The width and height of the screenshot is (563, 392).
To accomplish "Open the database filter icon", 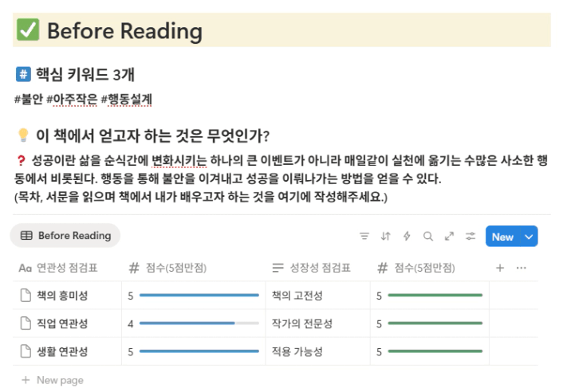I will click(x=364, y=237).
